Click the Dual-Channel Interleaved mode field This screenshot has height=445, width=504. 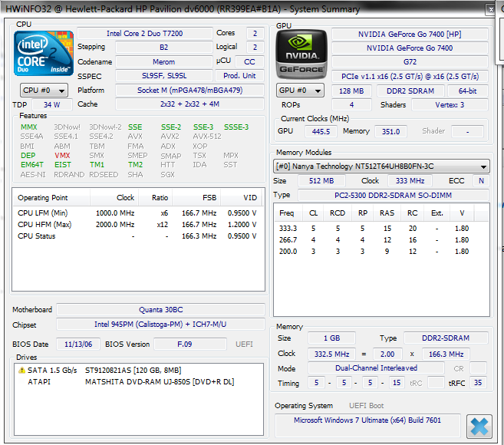(376, 368)
